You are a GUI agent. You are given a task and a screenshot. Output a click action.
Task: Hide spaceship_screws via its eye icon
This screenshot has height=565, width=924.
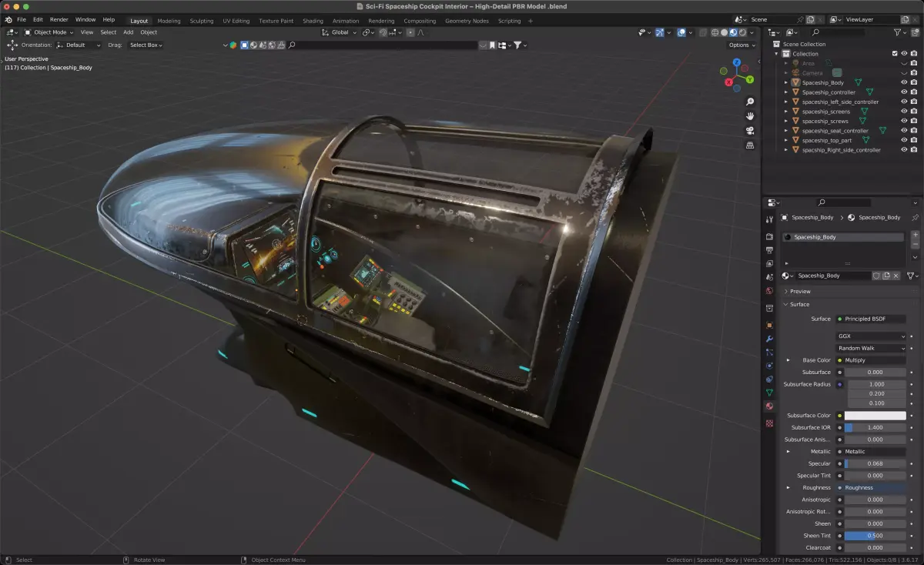coord(904,121)
